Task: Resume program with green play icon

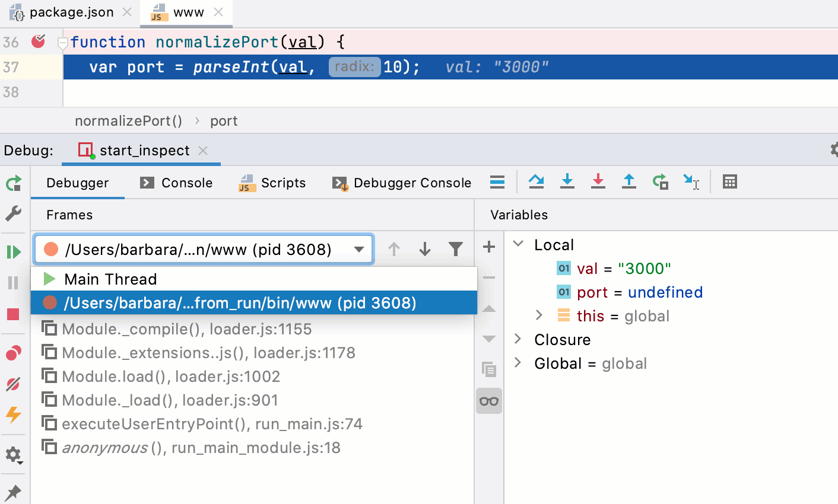Action: pos(14,252)
